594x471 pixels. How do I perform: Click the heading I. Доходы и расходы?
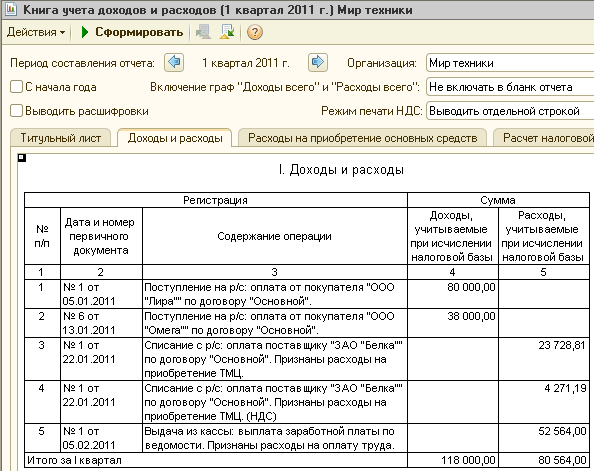click(341, 170)
